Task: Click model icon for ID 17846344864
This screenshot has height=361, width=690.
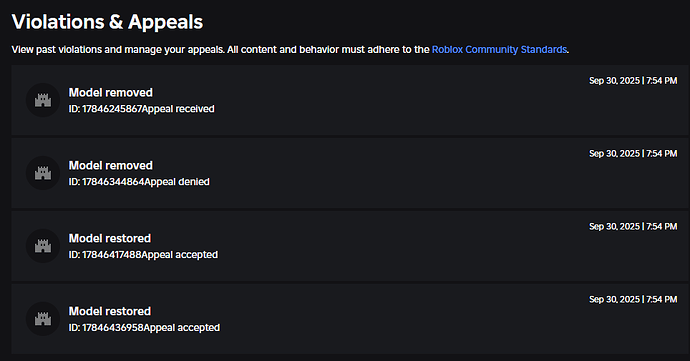Action: click(43, 173)
